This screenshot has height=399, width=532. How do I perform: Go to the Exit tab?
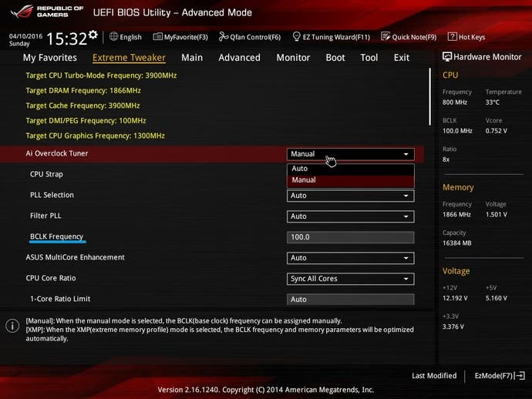coord(402,58)
